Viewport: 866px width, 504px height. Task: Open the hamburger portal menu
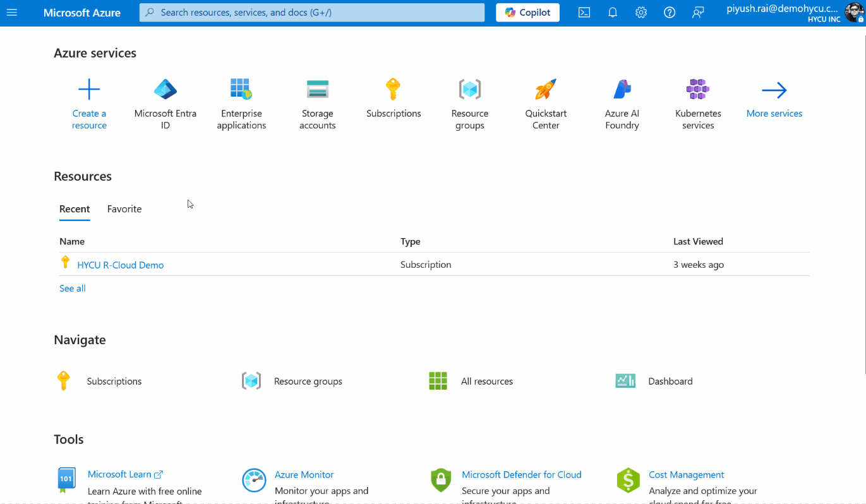(x=12, y=13)
